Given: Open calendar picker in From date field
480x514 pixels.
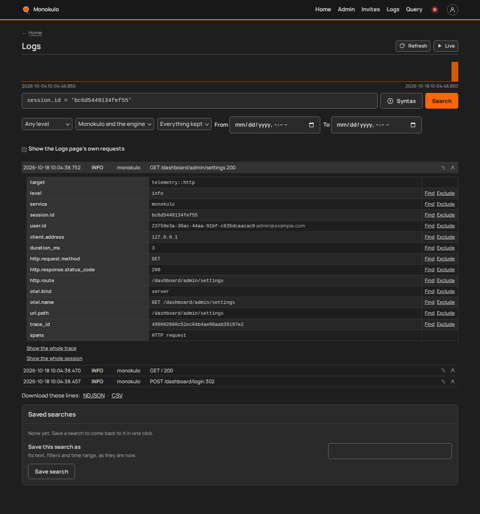Looking at the screenshot, I should click(311, 125).
